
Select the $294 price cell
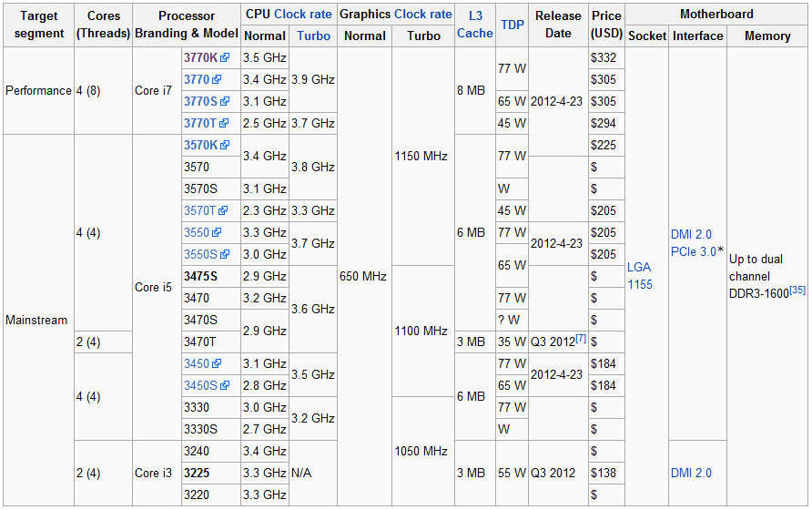coord(606,123)
